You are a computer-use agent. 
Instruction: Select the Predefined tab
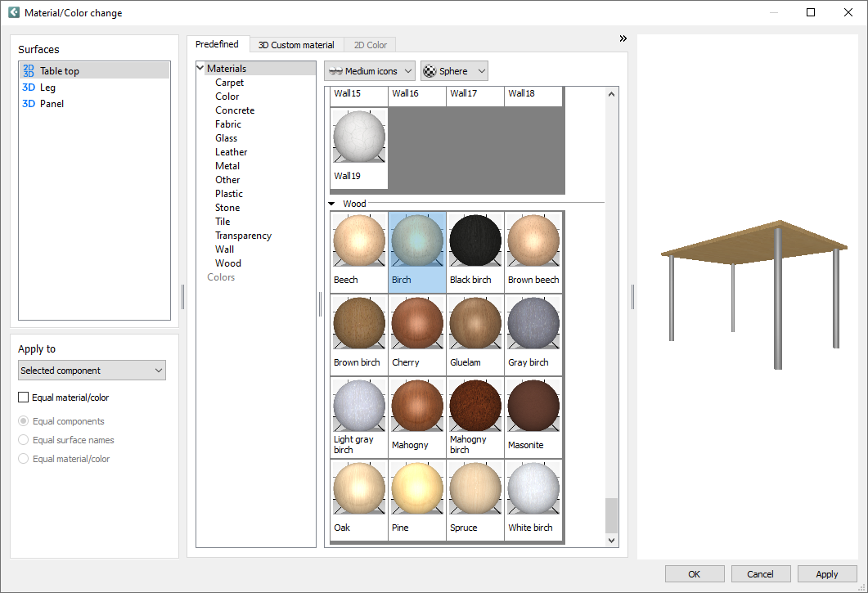[218, 44]
